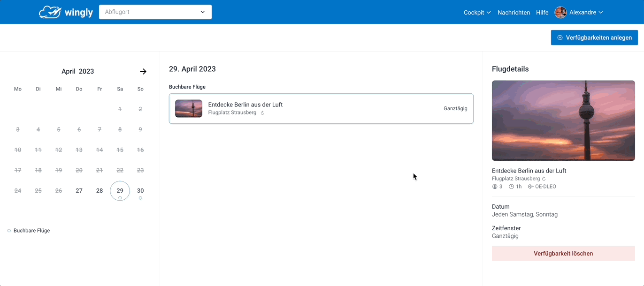The height and width of the screenshot is (286, 644).
Task: Click the airplane icon beside OE-DLEO
Action: [531, 187]
